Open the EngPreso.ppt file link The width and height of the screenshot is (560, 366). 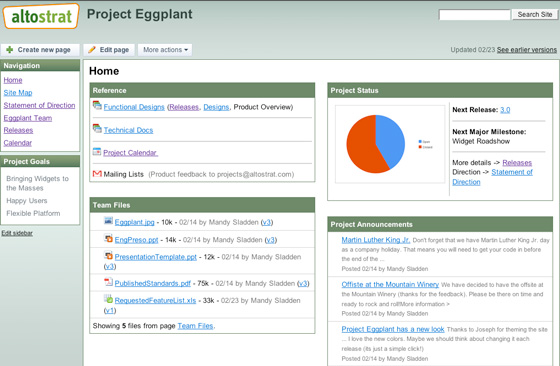point(136,240)
